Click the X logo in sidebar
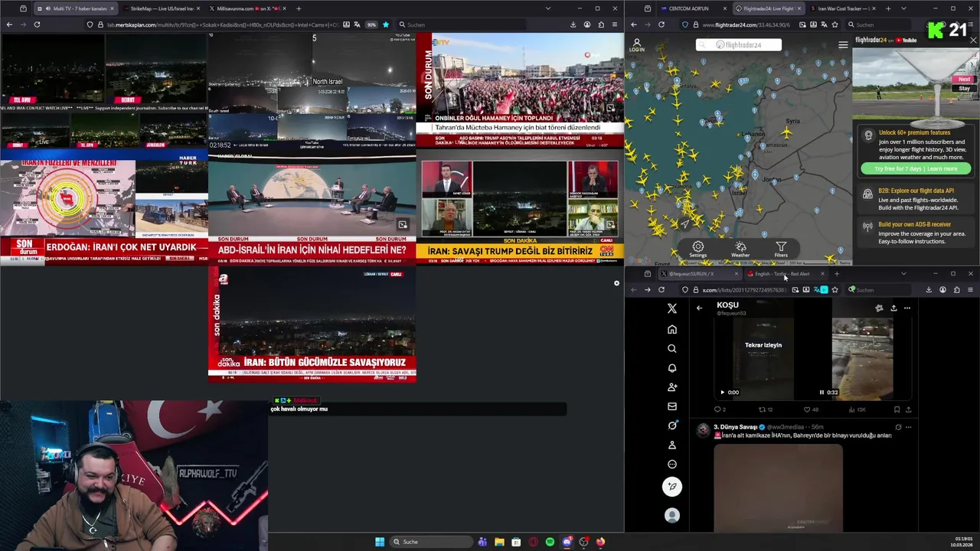This screenshot has height=551, width=980. [672, 308]
